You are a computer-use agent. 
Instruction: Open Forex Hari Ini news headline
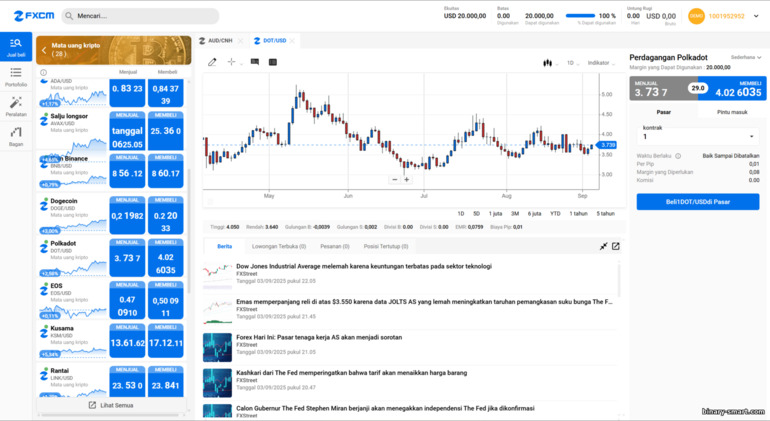[x=319, y=337]
